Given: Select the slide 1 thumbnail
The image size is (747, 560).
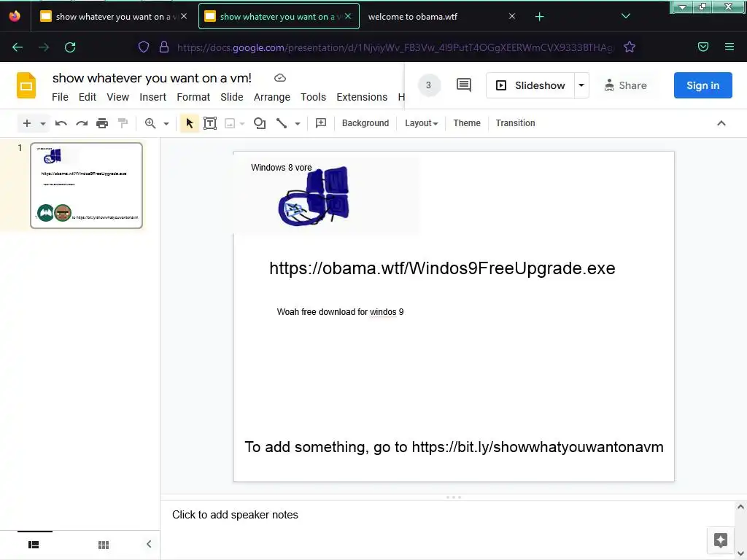Looking at the screenshot, I should 86,185.
